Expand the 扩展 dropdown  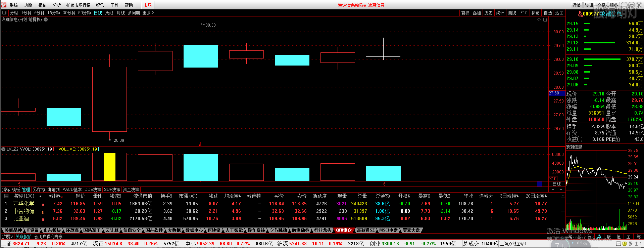tap(7, 237)
